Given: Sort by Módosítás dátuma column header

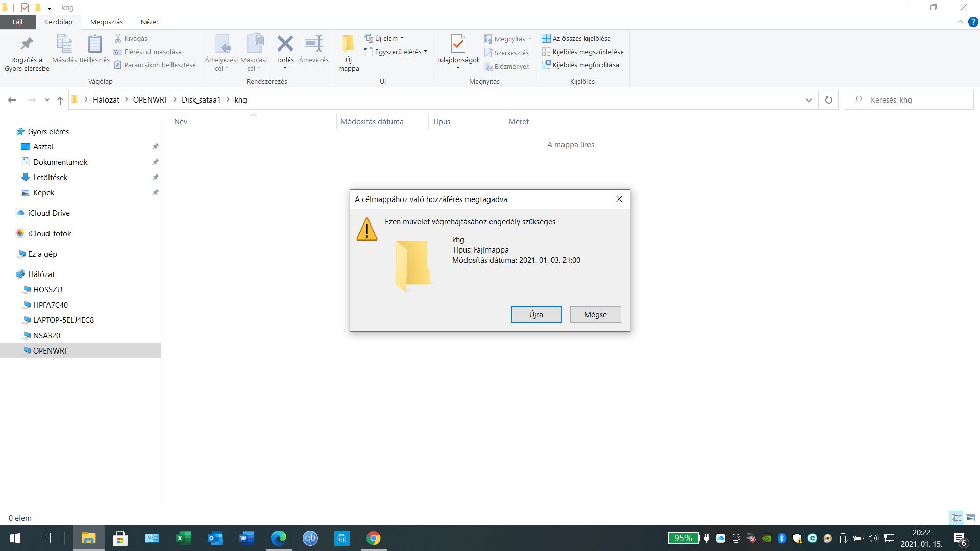Looking at the screenshot, I should click(x=382, y=121).
